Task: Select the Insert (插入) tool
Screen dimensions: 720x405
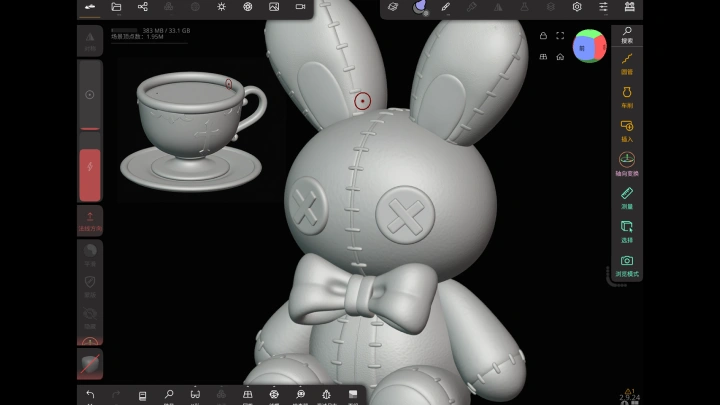Action: tap(627, 131)
